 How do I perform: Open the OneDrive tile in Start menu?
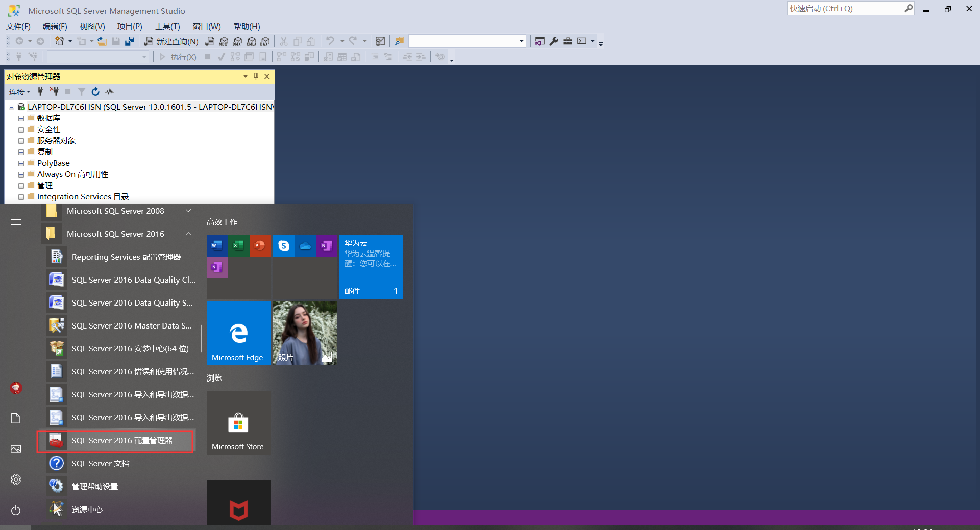pyautogui.click(x=305, y=246)
